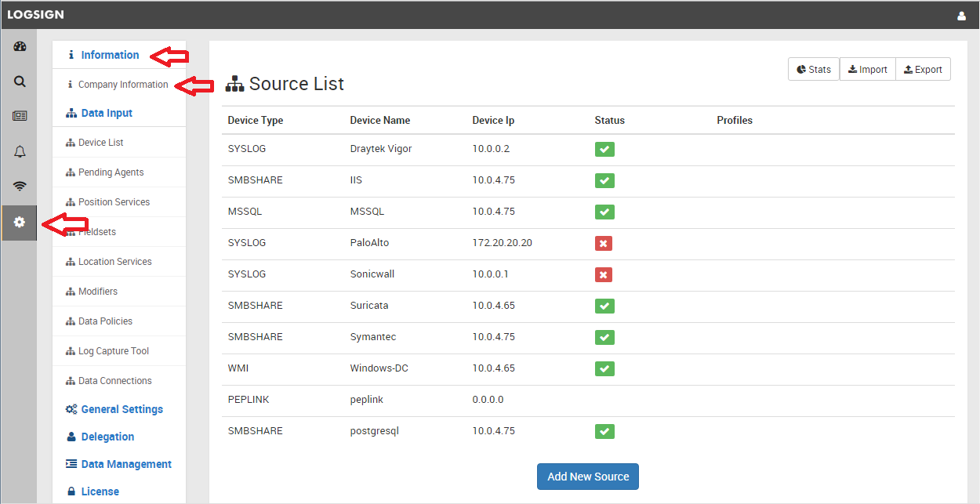Image resolution: width=980 pixels, height=504 pixels.
Task: Click IP address 10.0.0.2
Action: click(491, 149)
